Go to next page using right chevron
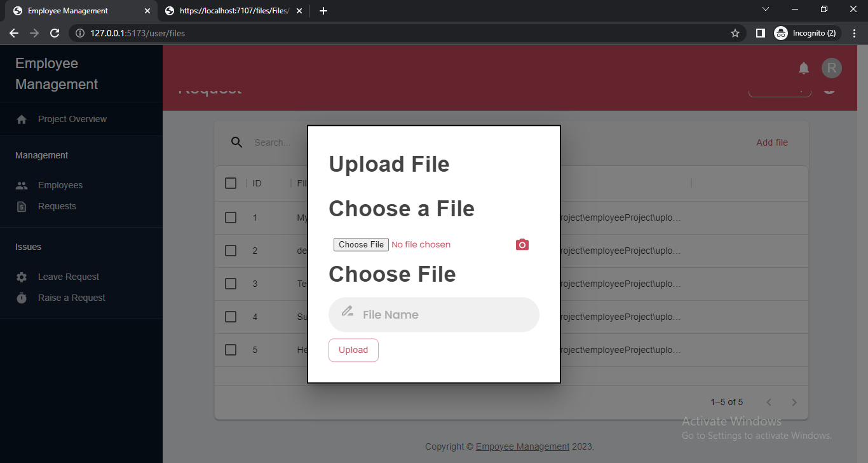Image resolution: width=868 pixels, height=463 pixels. click(794, 402)
